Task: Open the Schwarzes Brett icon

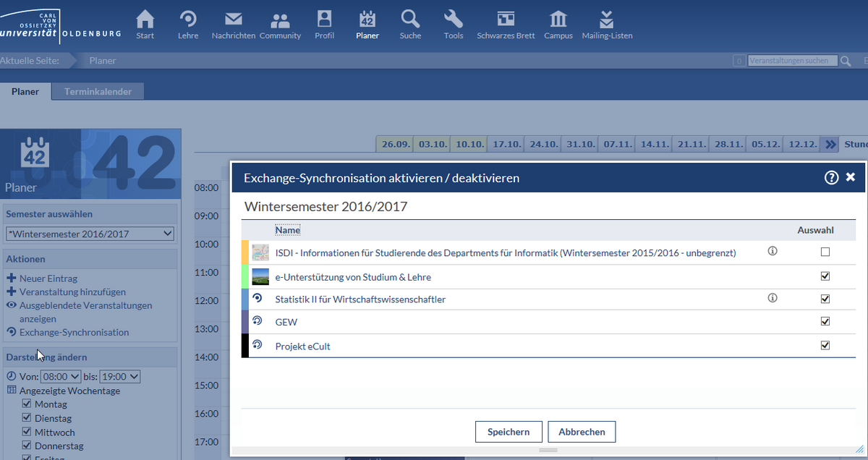Action: tap(506, 20)
